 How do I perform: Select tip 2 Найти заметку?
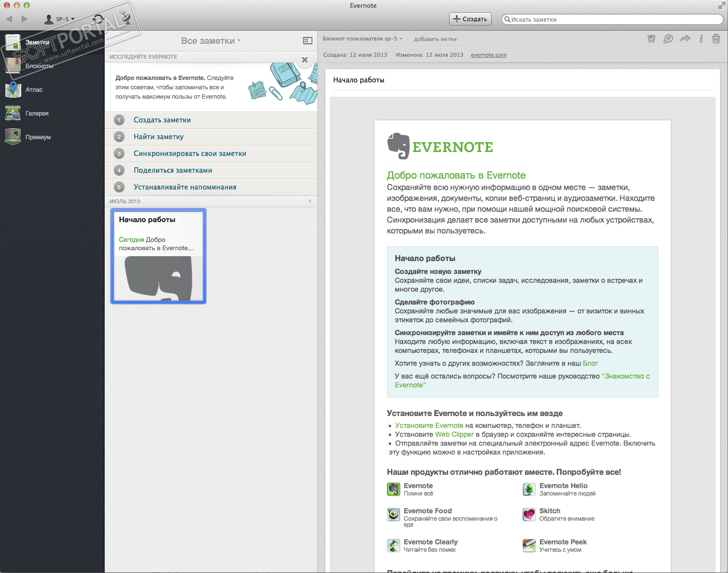coord(211,137)
